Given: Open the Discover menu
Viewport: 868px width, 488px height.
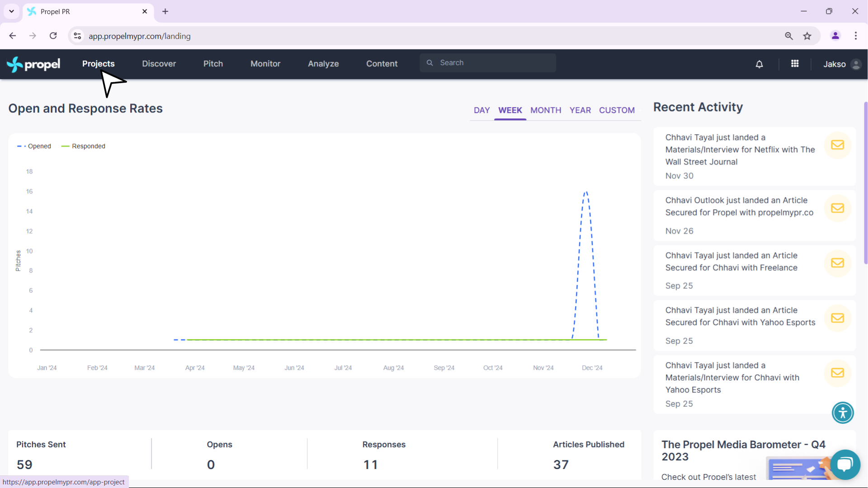Looking at the screenshot, I should tap(159, 64).
